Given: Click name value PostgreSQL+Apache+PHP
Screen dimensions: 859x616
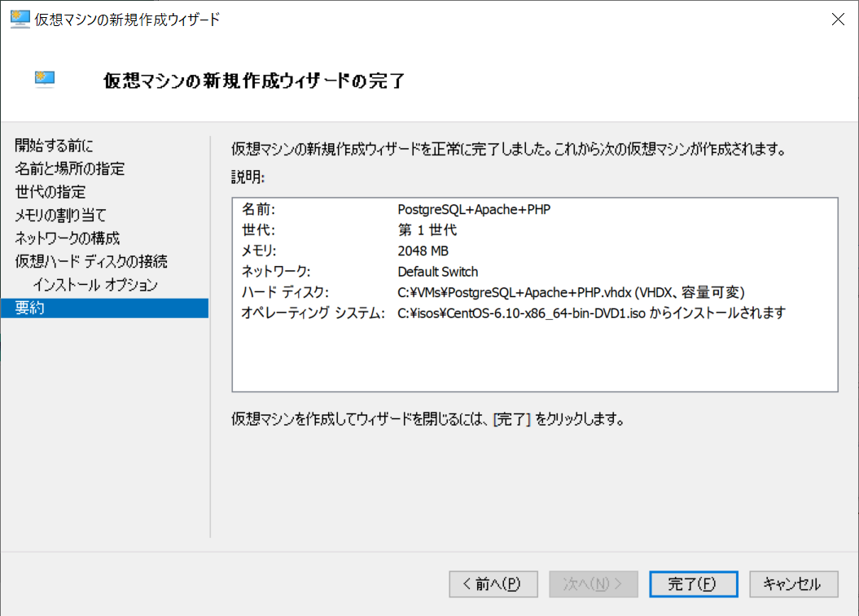Looking at the screenshot, I should [x=474, y=210].
